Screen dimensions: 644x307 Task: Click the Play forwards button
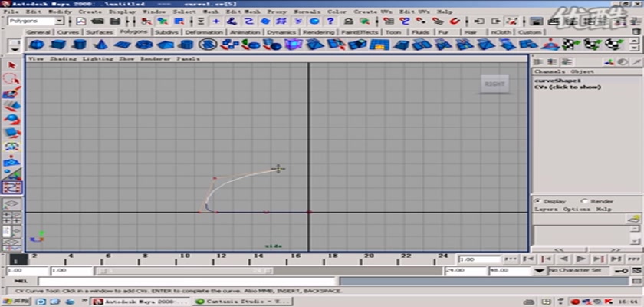(581, 259)
